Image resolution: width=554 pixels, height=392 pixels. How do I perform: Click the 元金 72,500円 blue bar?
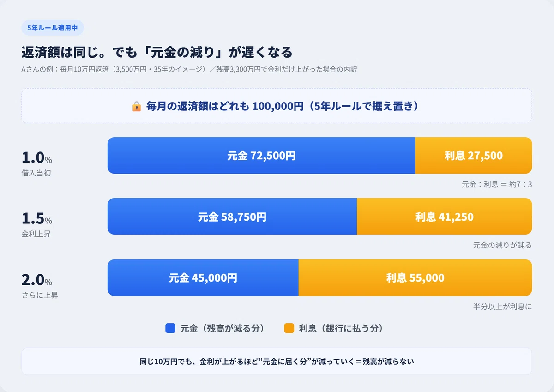[x=261, y=156]
